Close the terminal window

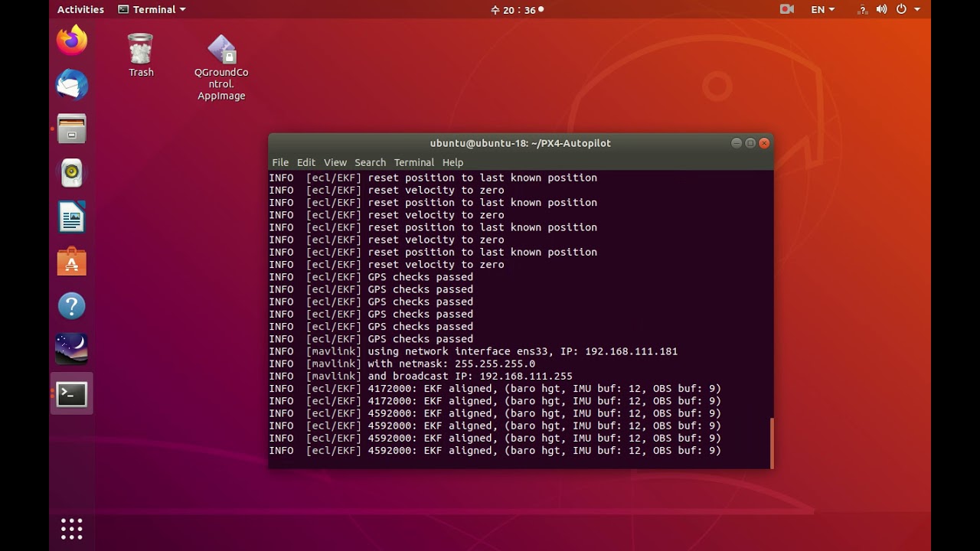click(x=764, y=143)
